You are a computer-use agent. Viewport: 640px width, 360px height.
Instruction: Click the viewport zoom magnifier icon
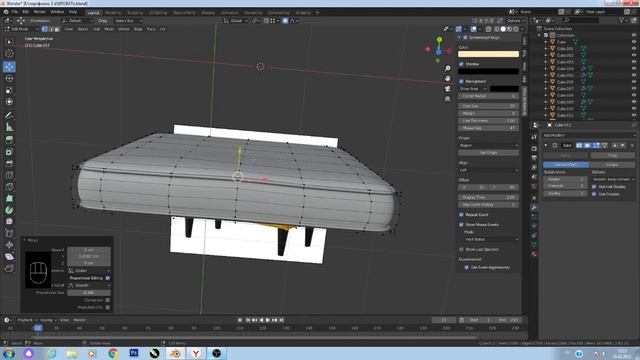[x=448, y=68]
